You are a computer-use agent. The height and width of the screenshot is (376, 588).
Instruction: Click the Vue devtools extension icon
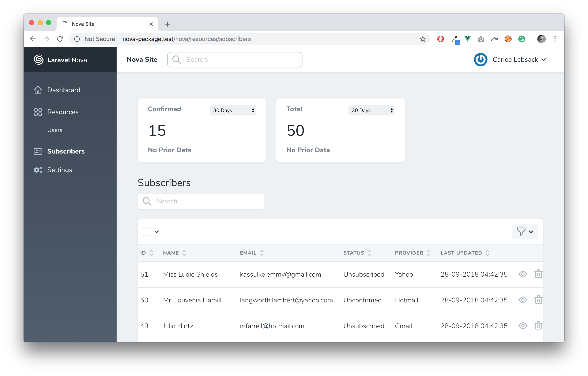tap(467, 39)
